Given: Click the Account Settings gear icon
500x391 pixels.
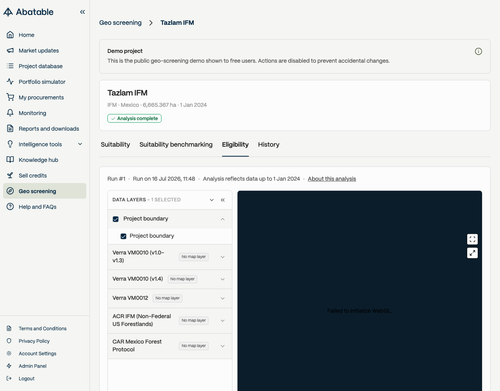Looking at the screenshot, I should [9, 353].
